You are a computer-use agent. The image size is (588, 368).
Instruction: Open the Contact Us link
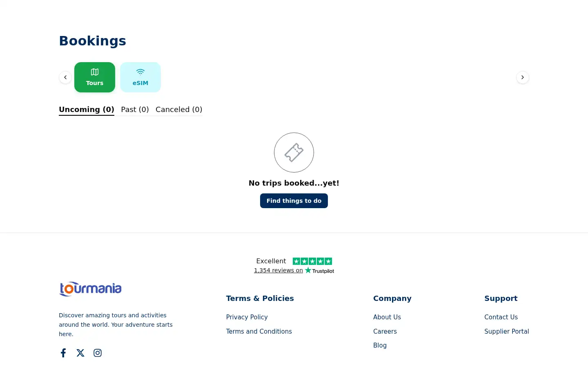(501, 317)
